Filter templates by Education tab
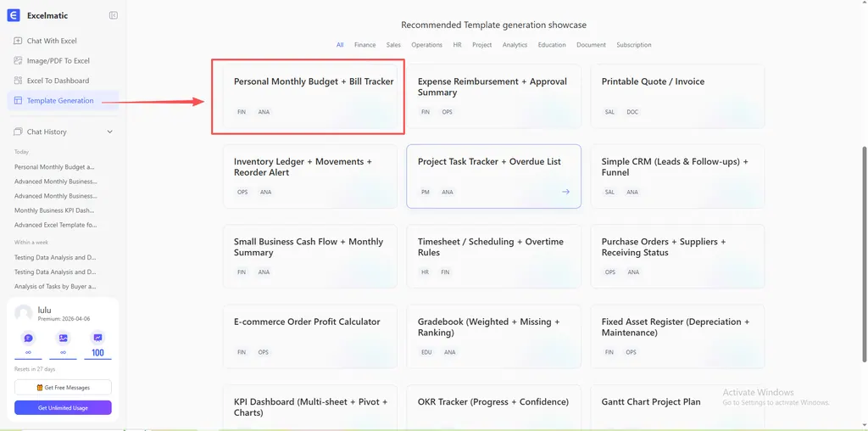 [x=552, y=45]
